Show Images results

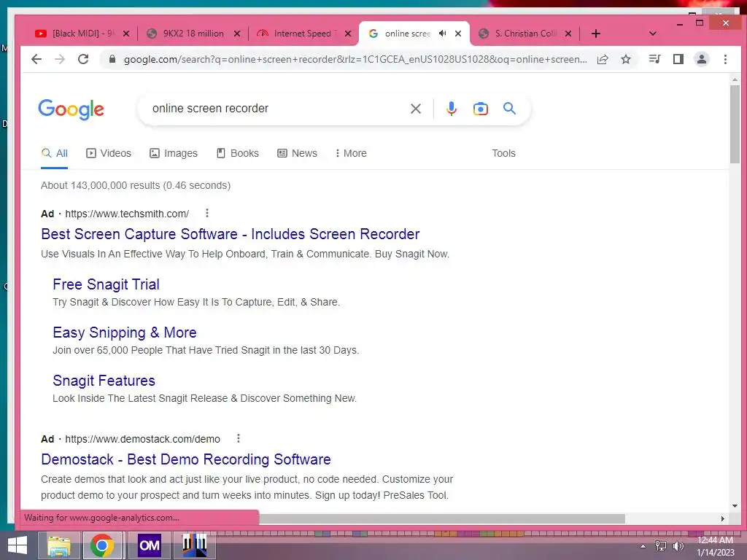(x=174, y=153)
